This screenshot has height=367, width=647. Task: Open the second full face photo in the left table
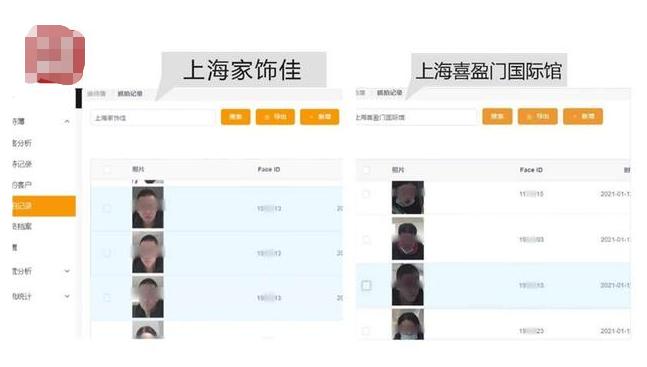[148, 252]
